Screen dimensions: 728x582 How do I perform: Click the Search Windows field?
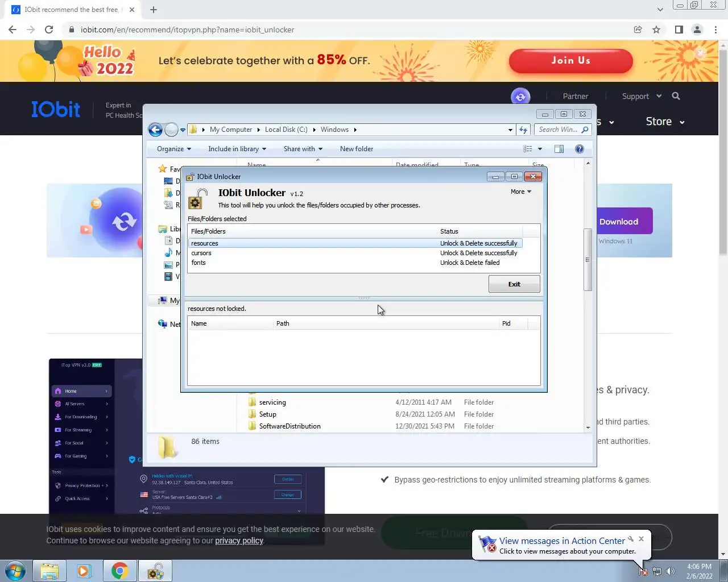coord(562,130)
